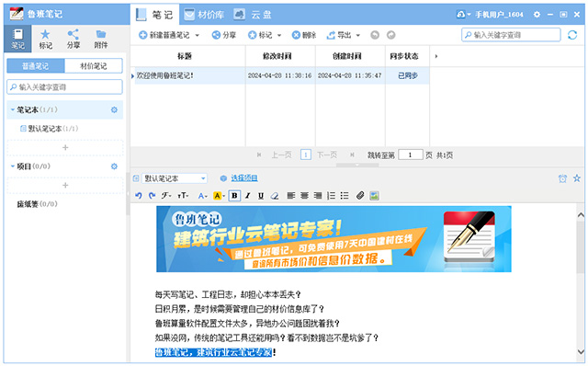Select the note 欢迎使用鲁班笔记!
The height and width of the screenshot is (366, 588).
165,75
